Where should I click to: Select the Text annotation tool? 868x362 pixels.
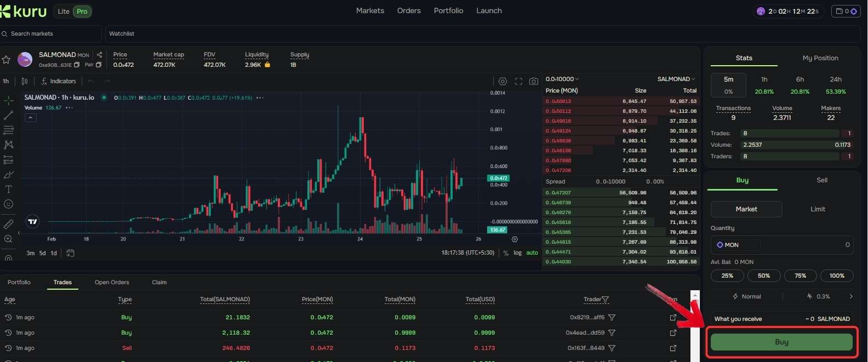(x=8, y=189)
